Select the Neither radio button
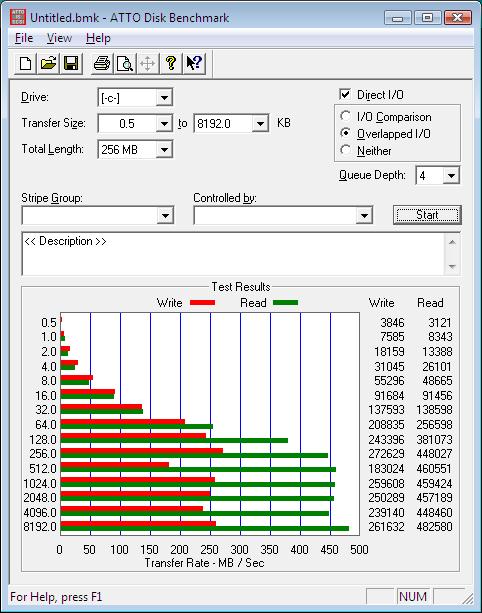This screenshot has height=613, width=482. (x=345, y=150)
